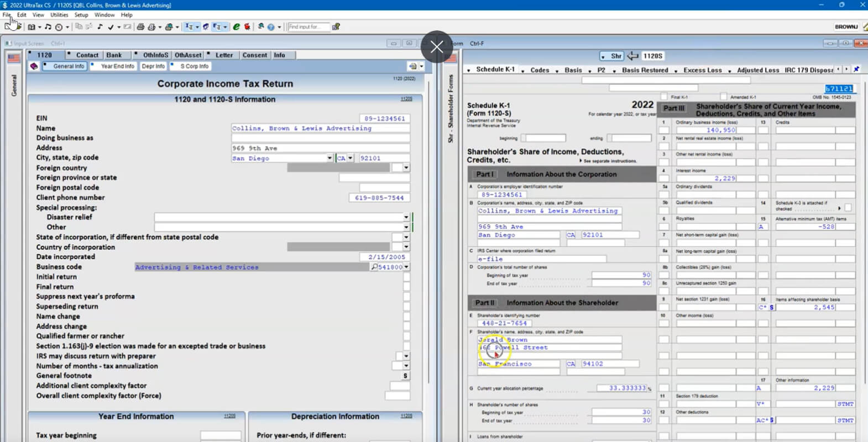Expand the Foreign country dropdown
868x442 pixels.
406,168
